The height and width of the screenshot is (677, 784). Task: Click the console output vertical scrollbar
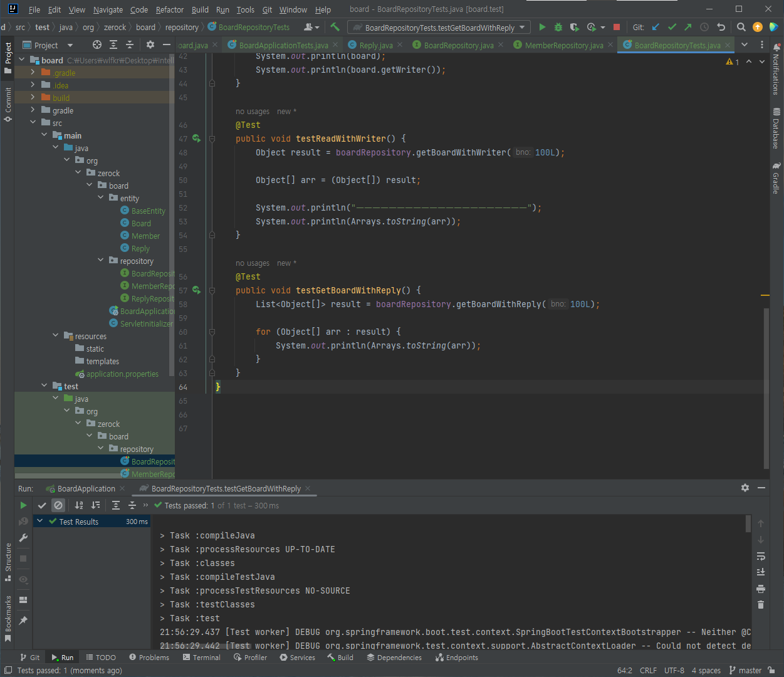(x=748, y=523)
